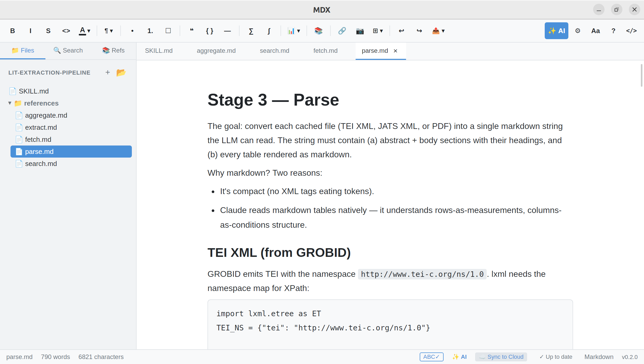
Task: Insert code block with braces icon
Action: coord(209,31)
